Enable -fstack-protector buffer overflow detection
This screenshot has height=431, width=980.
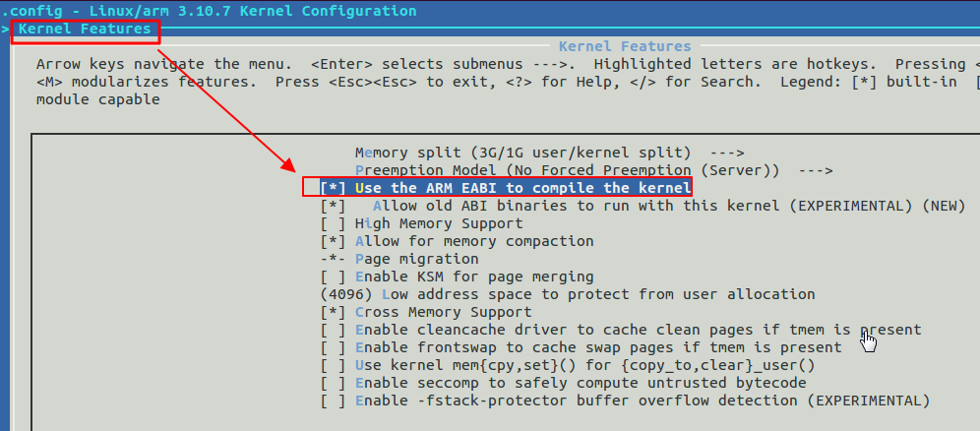click(x=625, y=400)
